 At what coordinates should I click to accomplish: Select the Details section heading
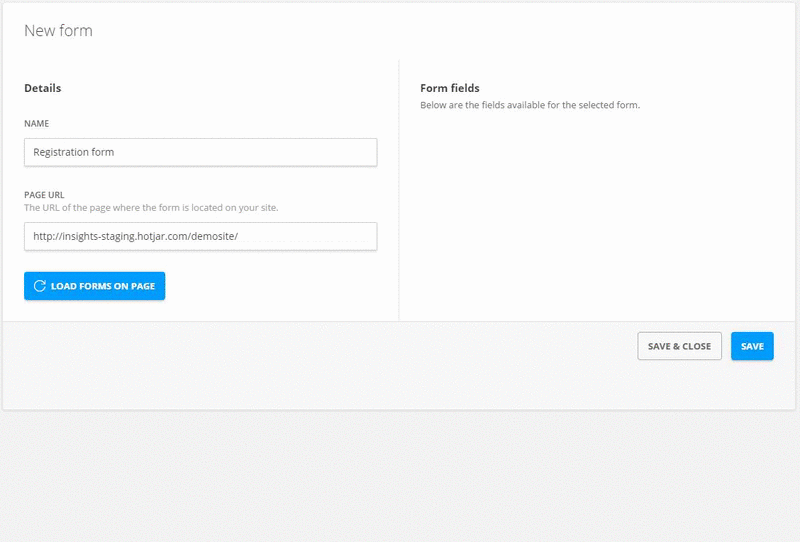tap(43, 88)
